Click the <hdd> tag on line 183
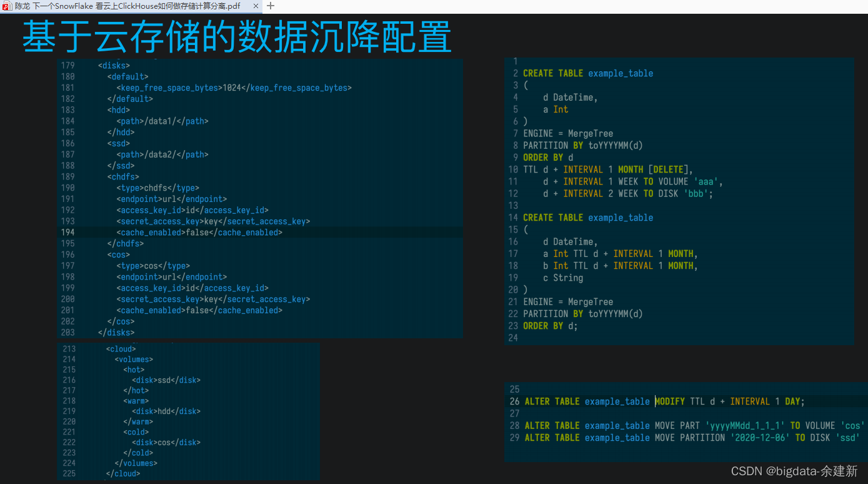Viewport: 868px width, 484px height. 119,110
